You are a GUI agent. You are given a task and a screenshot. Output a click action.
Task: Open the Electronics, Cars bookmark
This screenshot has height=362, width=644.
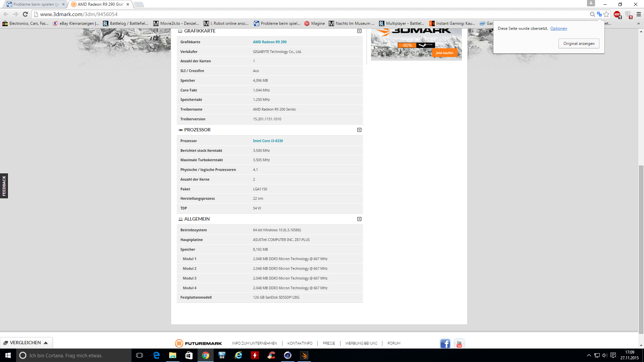(25, 23)
